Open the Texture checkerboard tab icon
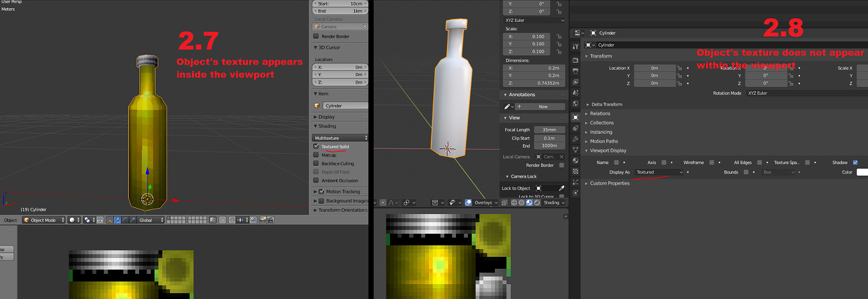Image resolution: width=868 pixels, height=299 pixels. coord(575,171)
